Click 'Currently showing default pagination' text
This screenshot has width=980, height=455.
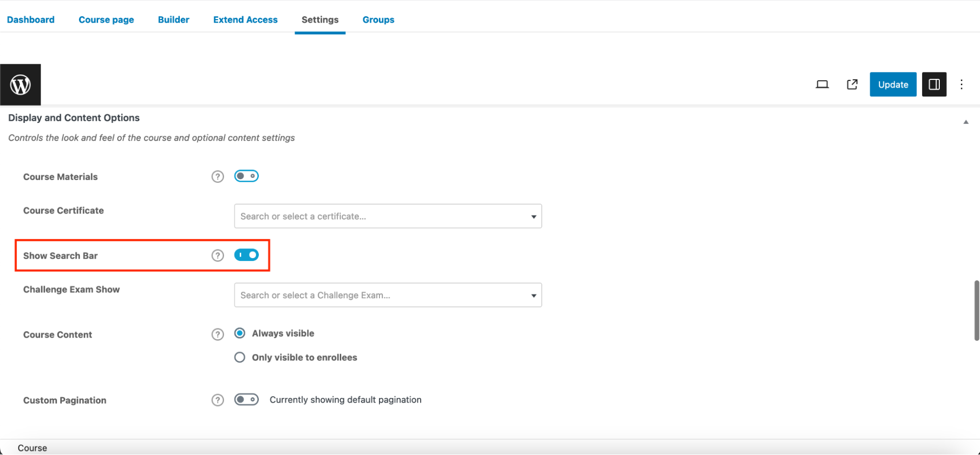(x=346, y=400)
